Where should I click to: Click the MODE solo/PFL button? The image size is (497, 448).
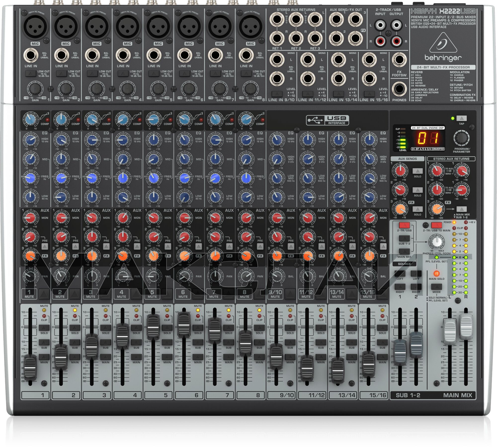(x=436, y=287)
